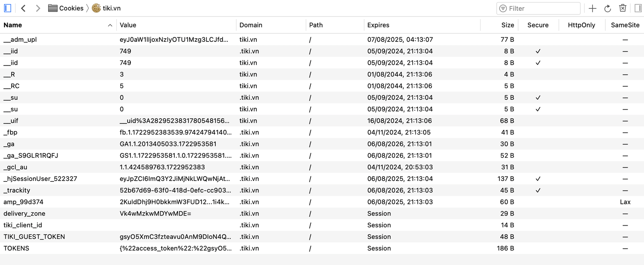Screen dimensions: 644x265
Task: Click the tiki.vn cookie icon in breadcrumb
Action: pyautogui.click(x=96, y=8)
